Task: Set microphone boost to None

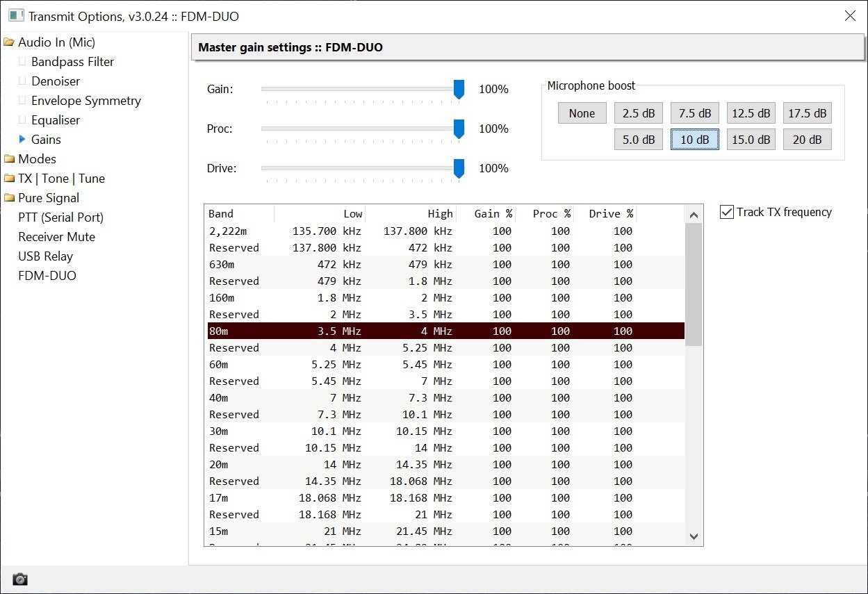Action: (582, 113)
